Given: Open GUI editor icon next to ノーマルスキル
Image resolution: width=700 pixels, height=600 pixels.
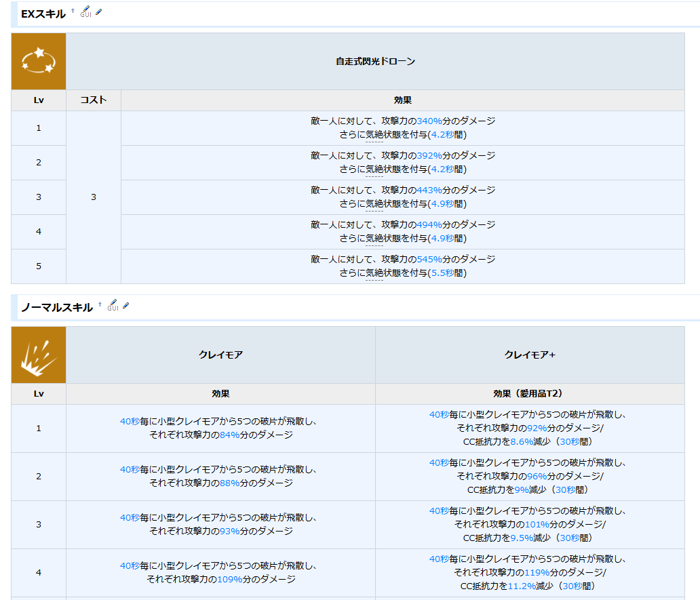Looking at the screenshot, I should (113, 306).
